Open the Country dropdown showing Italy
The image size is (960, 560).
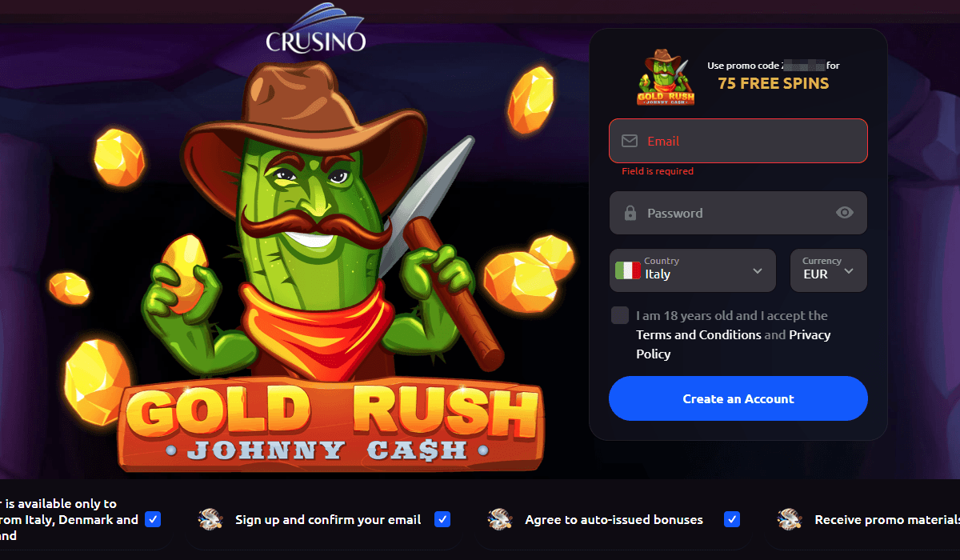coord(693,270)
